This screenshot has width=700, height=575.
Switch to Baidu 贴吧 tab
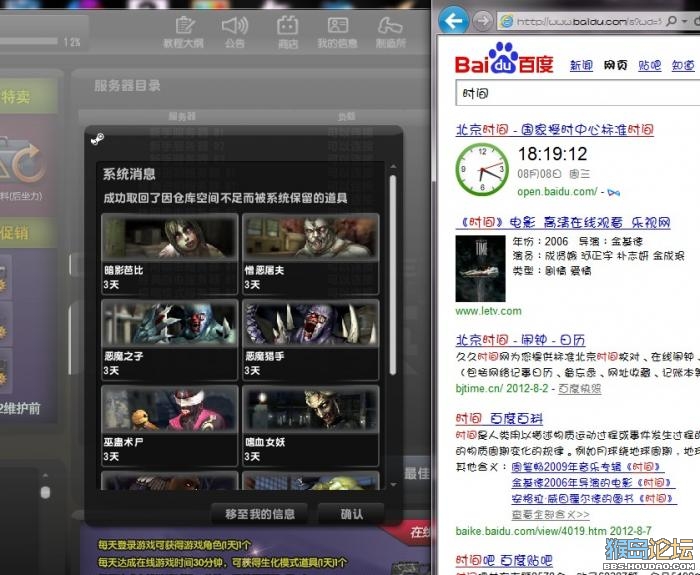click(x=650, y=66)
